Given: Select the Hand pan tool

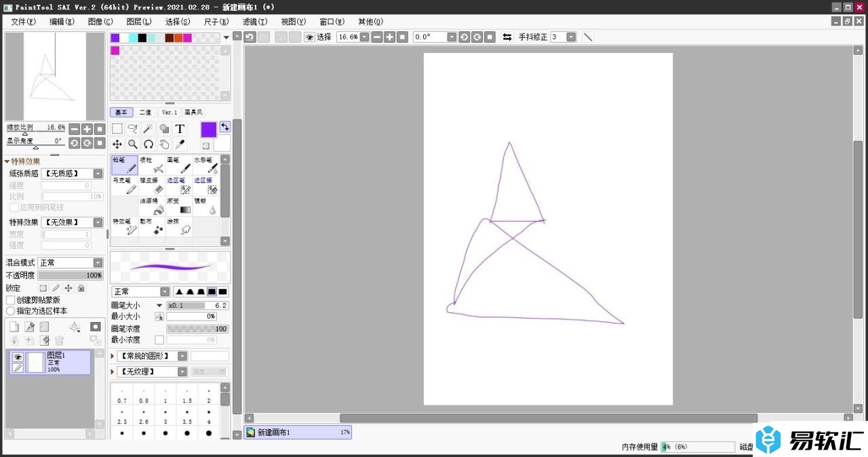Looking at the screenshot, I should pyautogui.click(x=164, y=144).
